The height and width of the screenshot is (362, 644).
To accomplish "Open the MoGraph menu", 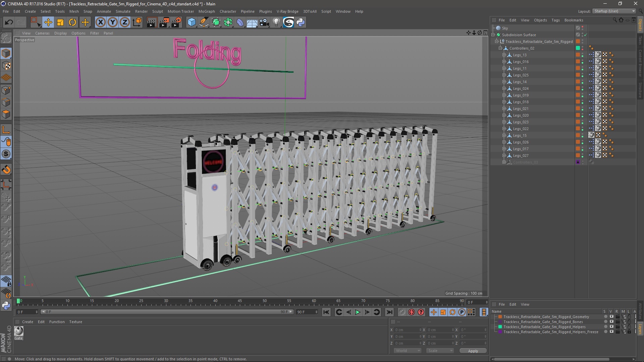I will 207,11.
